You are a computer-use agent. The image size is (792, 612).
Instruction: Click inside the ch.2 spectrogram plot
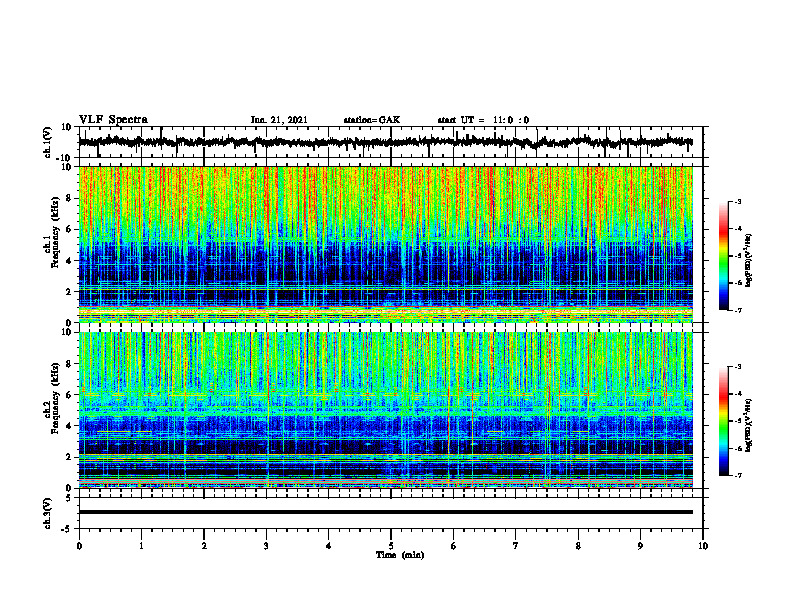point(385,410)
